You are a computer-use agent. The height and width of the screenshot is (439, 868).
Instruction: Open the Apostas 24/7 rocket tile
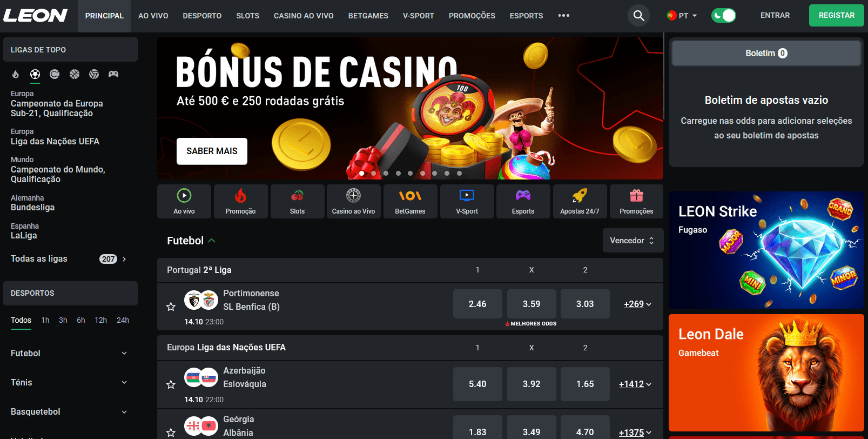point(580,201)
